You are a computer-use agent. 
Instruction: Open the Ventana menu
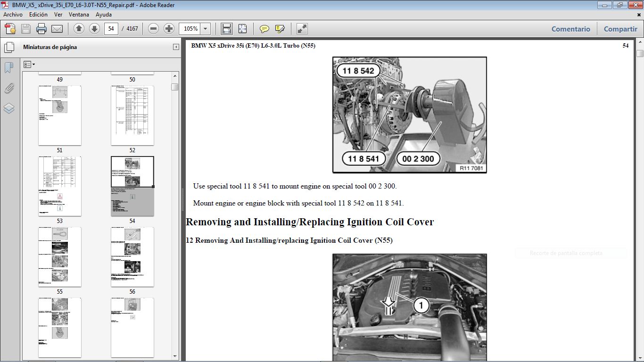(79, 15)
